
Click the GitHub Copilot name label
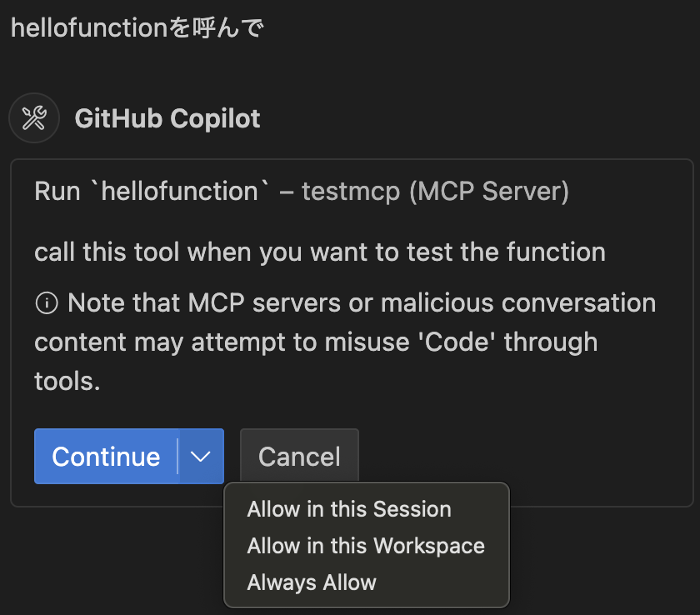tap(167, 118)
